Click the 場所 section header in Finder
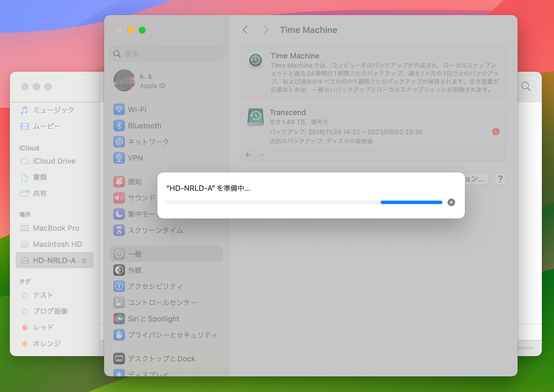Image resolution: width=554 pixels, height=392 pixels. [25, 215]
